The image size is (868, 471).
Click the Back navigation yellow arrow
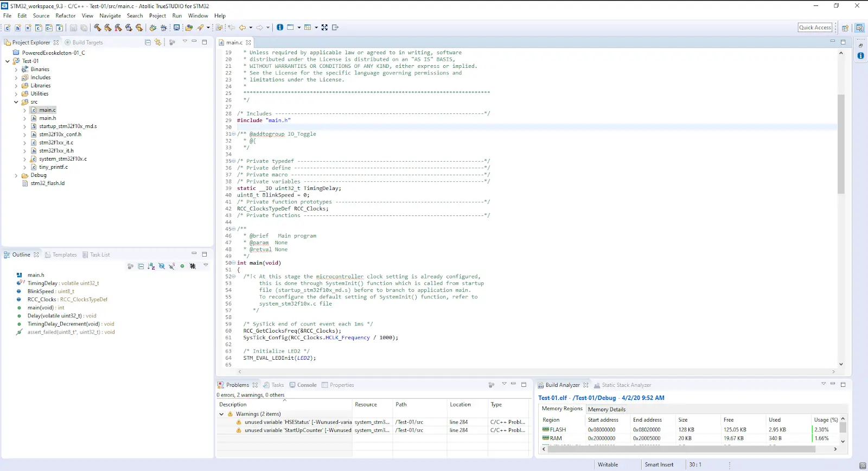point(242,28)
